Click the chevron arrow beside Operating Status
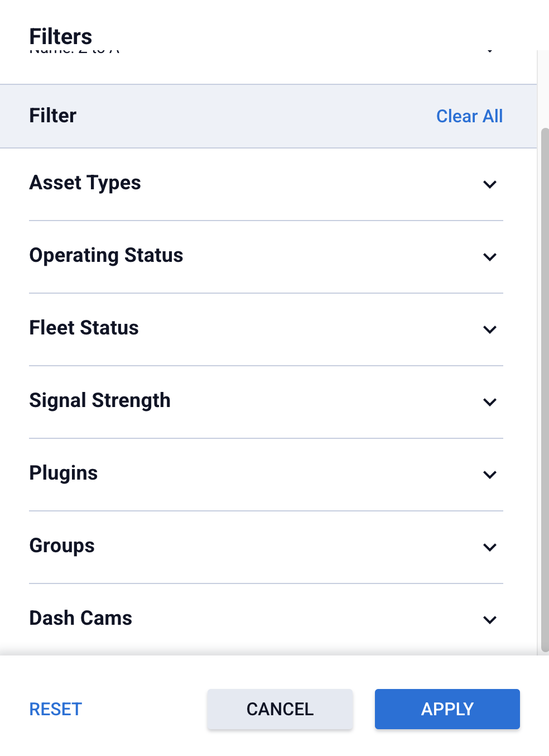This screenshot has width=549, height=756. tap(490, 257)
